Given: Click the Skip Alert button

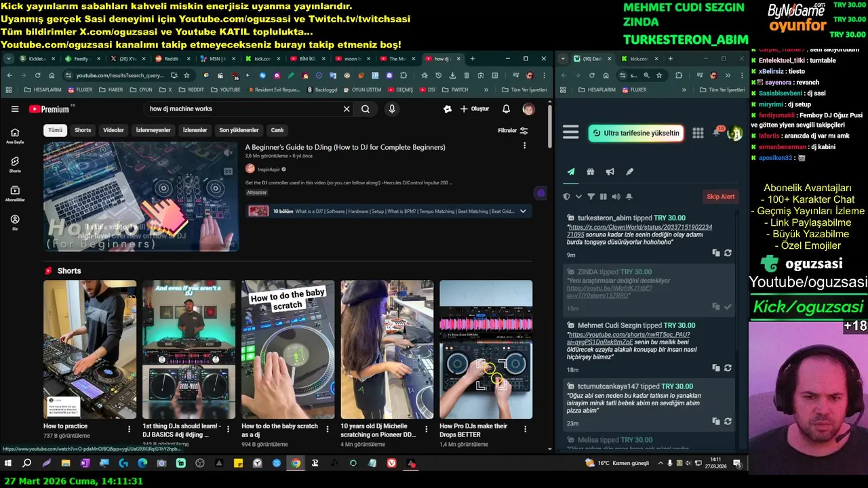Looking at the screenshot, I should [x=720, y=197].
